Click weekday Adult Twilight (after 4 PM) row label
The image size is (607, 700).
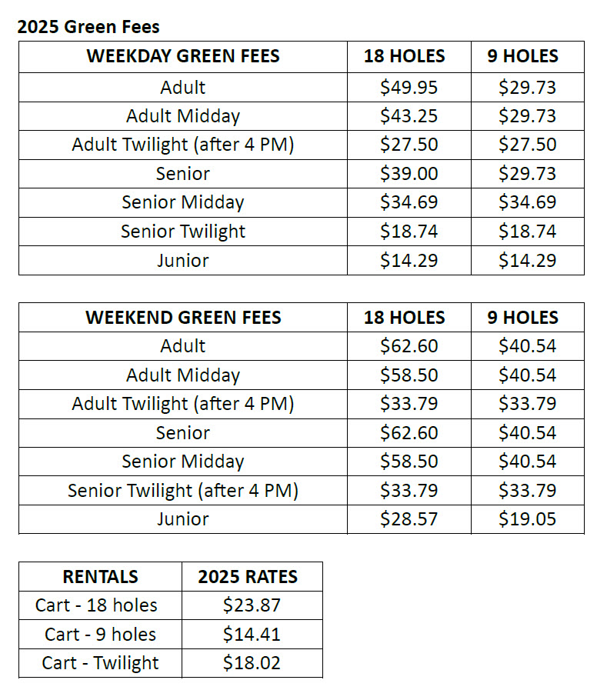(x=183, y=145)
